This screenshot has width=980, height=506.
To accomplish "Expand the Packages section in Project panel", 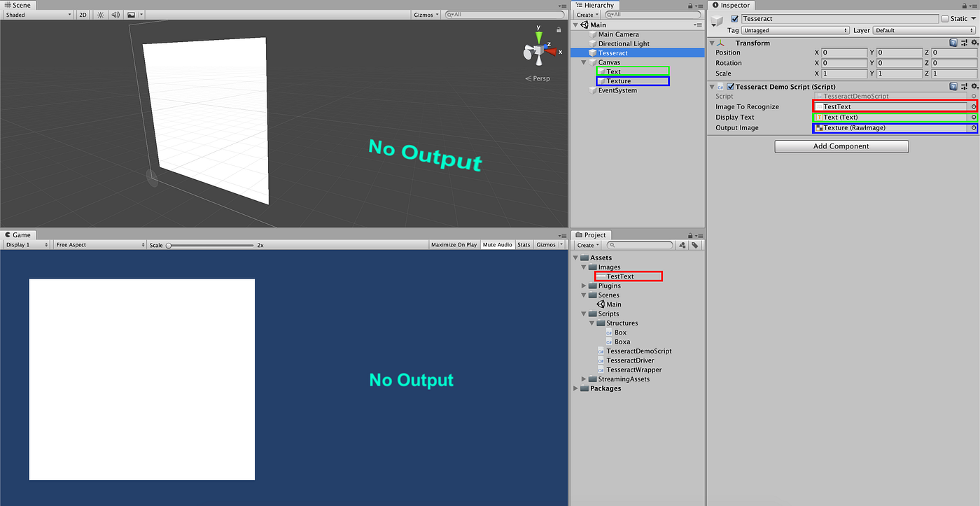I will [575, 388].
